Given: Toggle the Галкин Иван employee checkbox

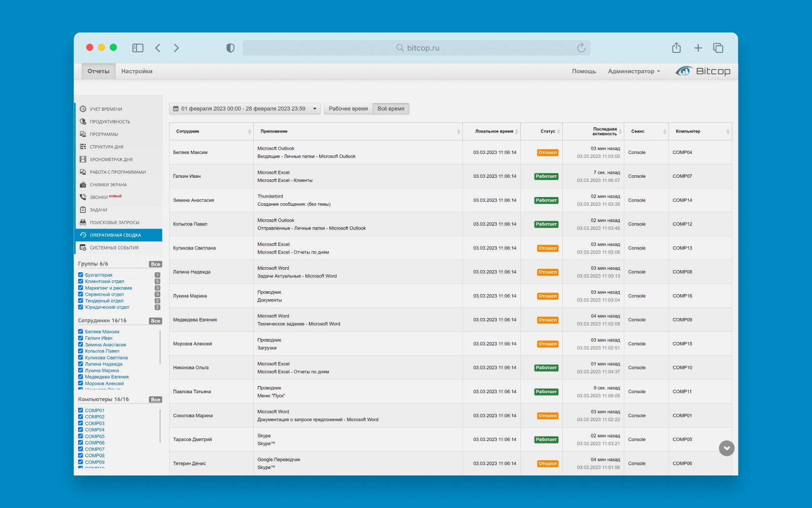Looking at the screenshot, I should tap(81, 338).
